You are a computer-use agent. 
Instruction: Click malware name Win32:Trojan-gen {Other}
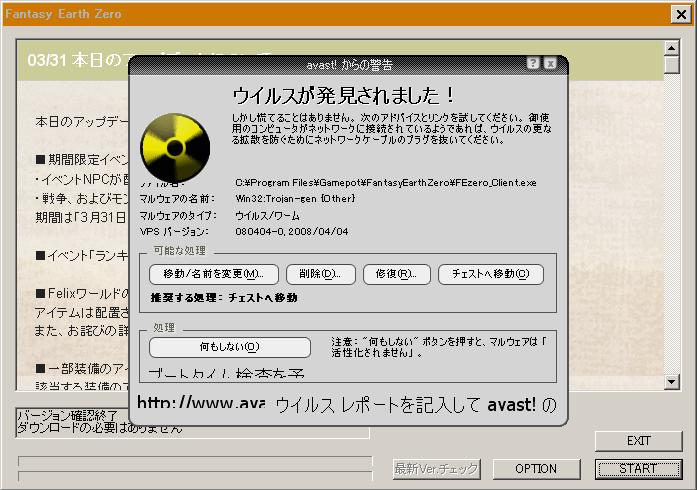295,199
